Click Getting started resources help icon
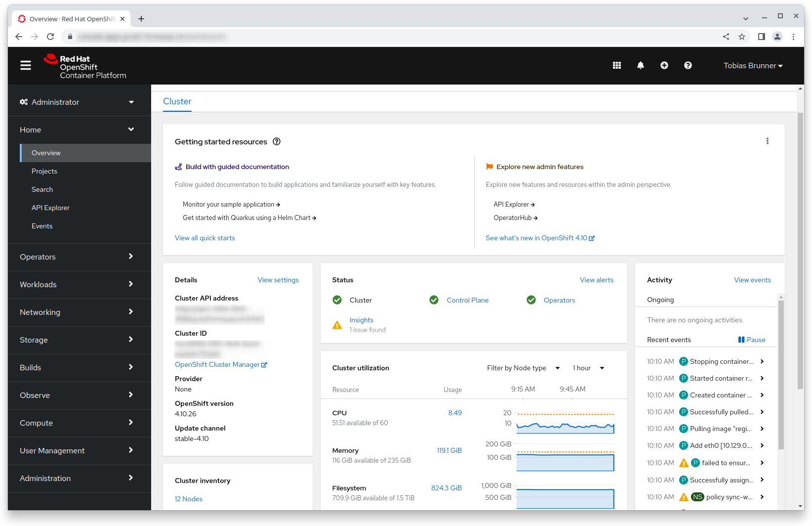Screen dimensions: 812x526 click(x=277, y=141)
